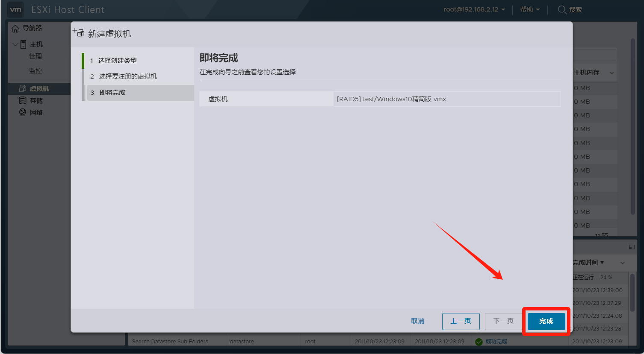Viewport: 644px width, 354px height.
Task: Click the new virtual machine wizard icon
Action: pyautogui.click(x=79, y=32)
